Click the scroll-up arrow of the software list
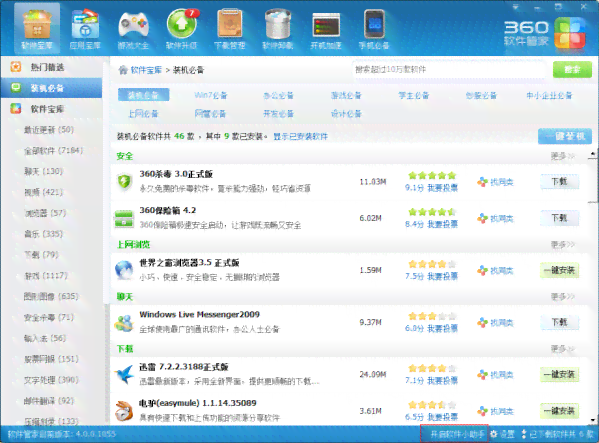Screen dimensions: 599x443 coord(593,154)
